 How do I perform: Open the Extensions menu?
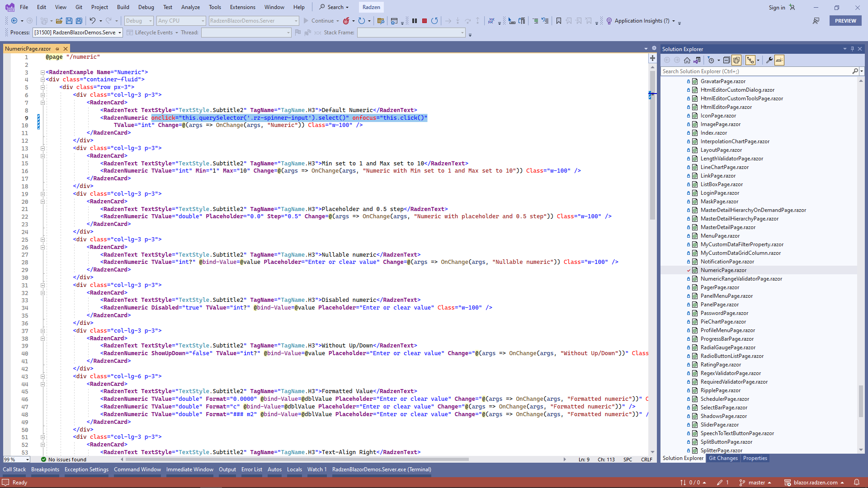pos(243,7)
